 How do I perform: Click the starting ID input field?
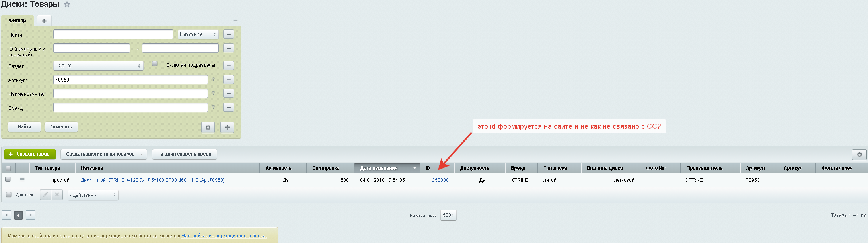point(91,48)
